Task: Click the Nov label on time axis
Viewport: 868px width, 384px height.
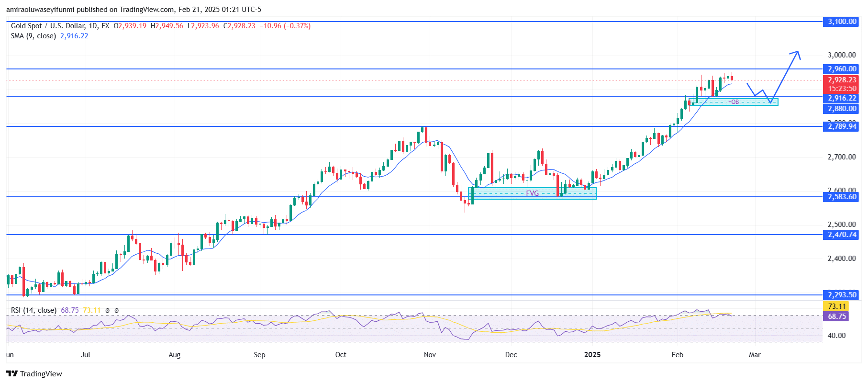Action: 430,355
